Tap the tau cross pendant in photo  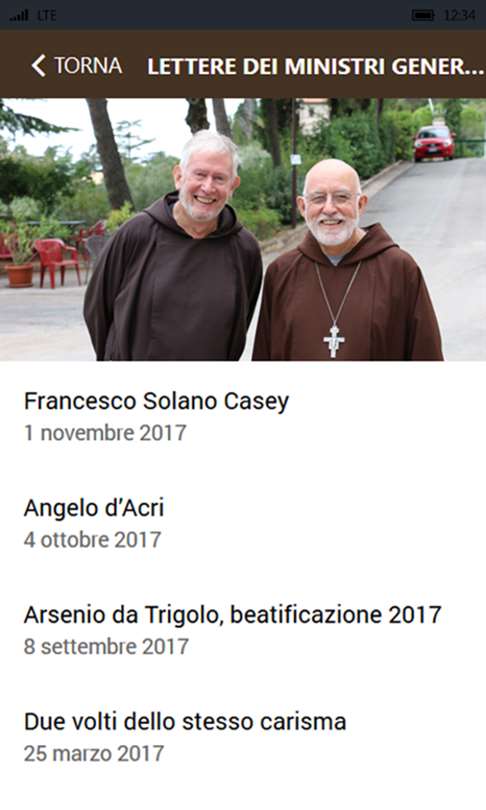pyautogui.click(x=334, y=340)
